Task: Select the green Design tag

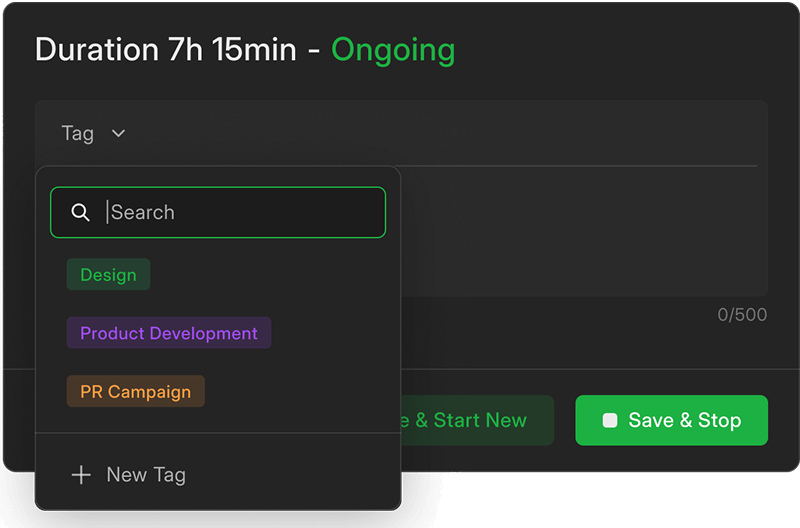Action: (108, 275)
